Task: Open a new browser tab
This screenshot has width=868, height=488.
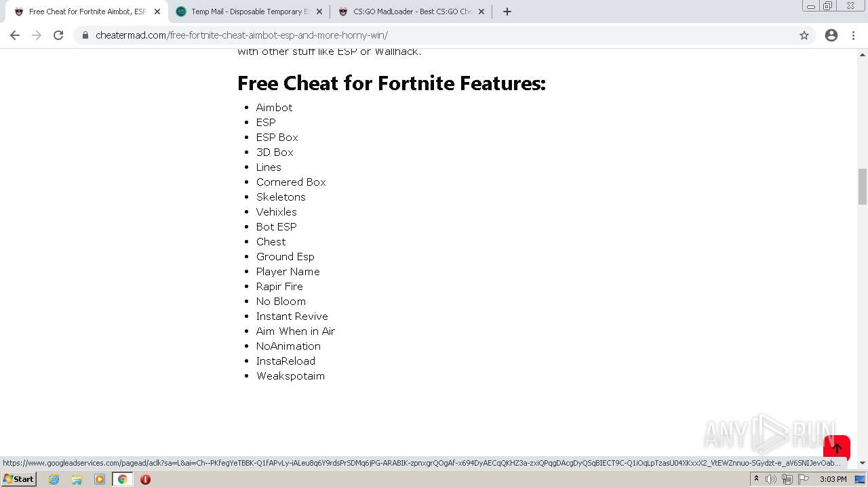Action: coord(507,12)
